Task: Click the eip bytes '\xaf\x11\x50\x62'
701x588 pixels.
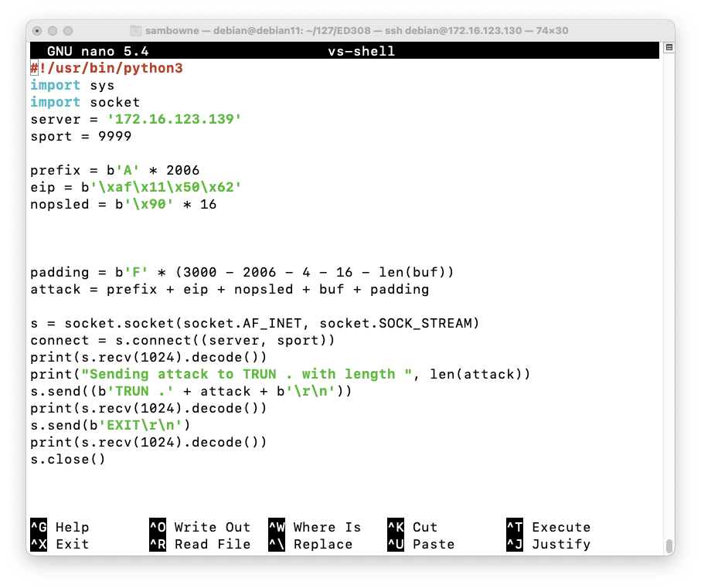Action: pos(166,187)
